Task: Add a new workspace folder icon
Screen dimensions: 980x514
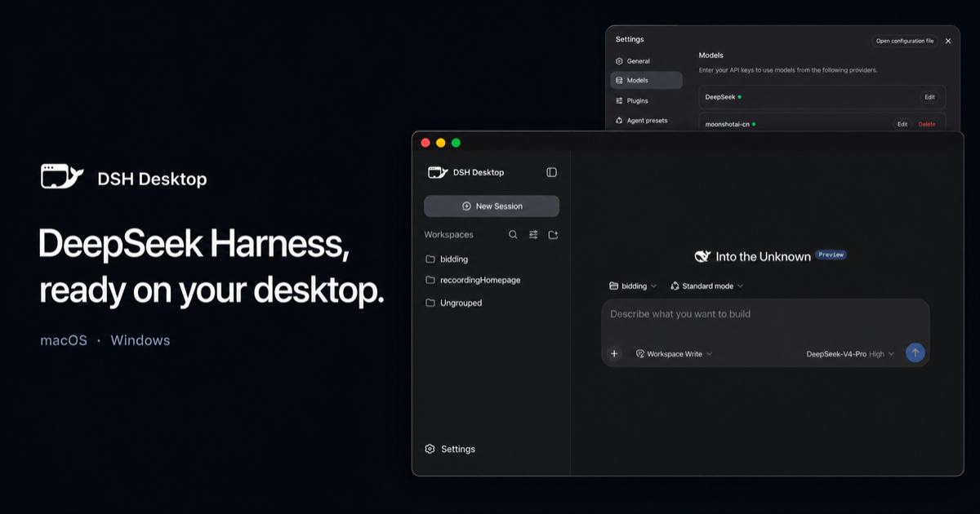Action: point(553,234)
